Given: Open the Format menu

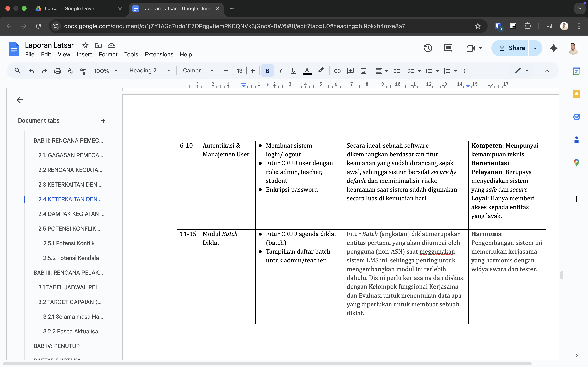Looking at the screenshot, I should point(108,55).
